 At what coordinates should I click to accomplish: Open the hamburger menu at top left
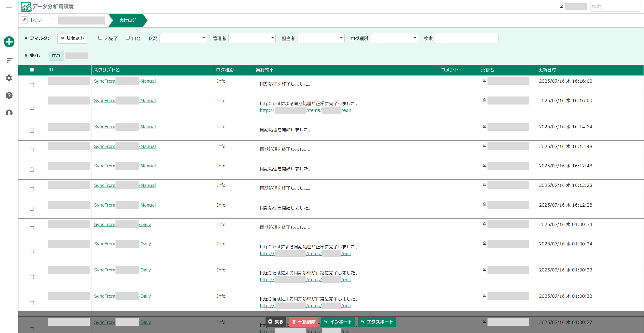tap(9, 9)
